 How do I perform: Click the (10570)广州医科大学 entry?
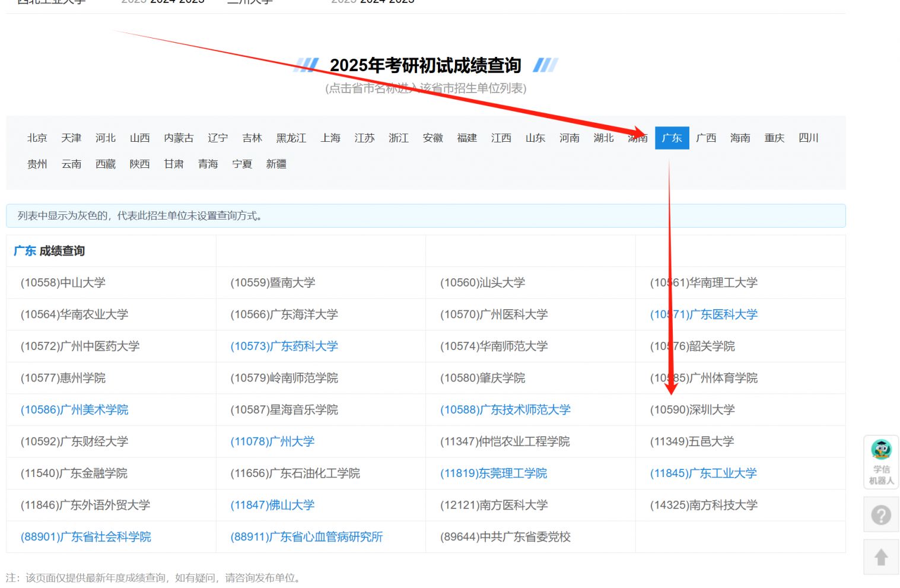494,314
